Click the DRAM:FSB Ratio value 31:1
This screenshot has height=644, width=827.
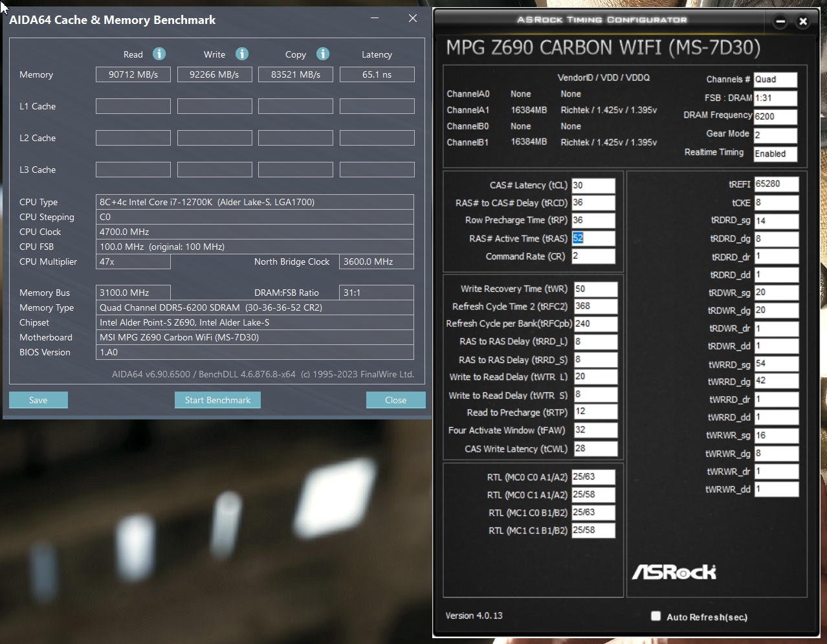[x=377, y=293]
